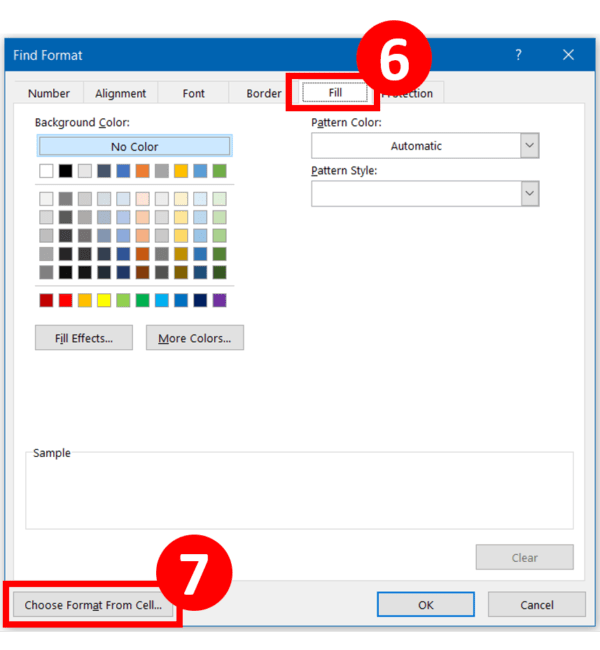
Task: Close the Find Format dialog
Action: pyautogui.click(x=568, y=55)
